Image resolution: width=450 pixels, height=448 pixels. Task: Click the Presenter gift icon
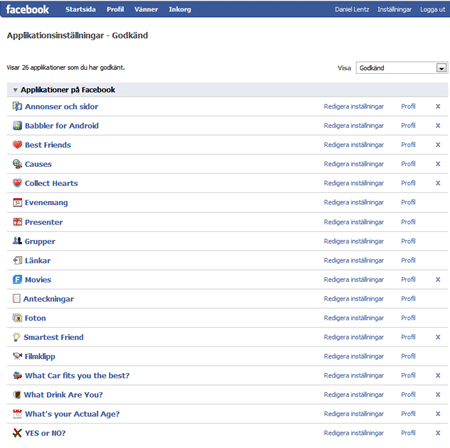(17, 222)
